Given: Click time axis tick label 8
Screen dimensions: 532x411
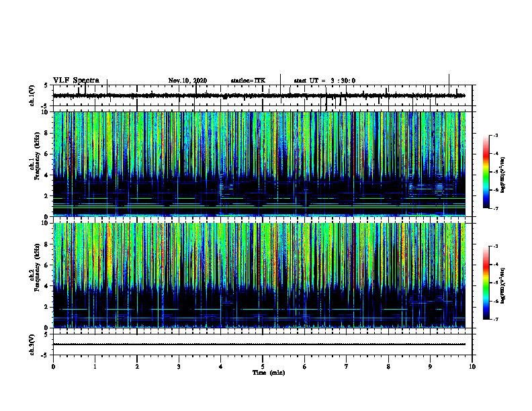Looking at the screenshot, I should tap(388, 367).
